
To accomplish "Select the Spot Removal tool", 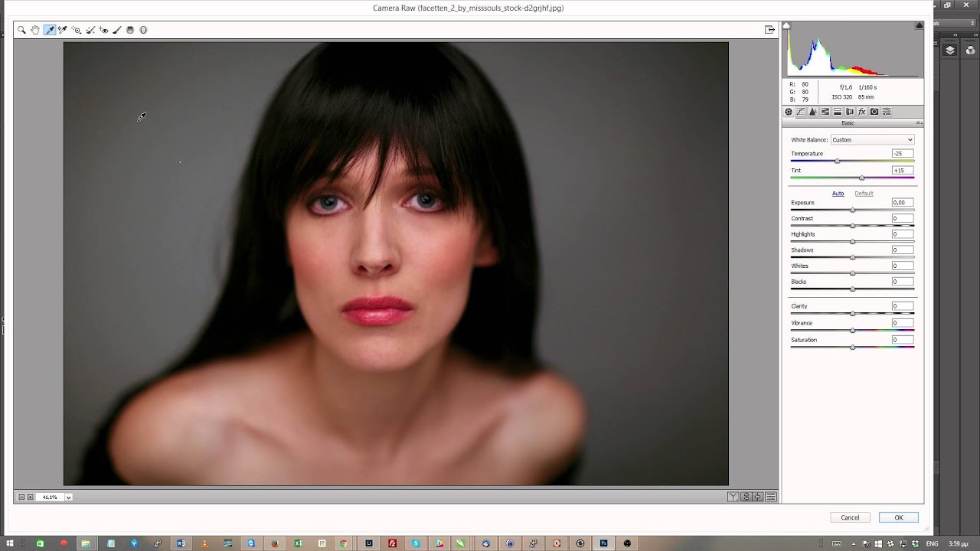I will [90, 30].
